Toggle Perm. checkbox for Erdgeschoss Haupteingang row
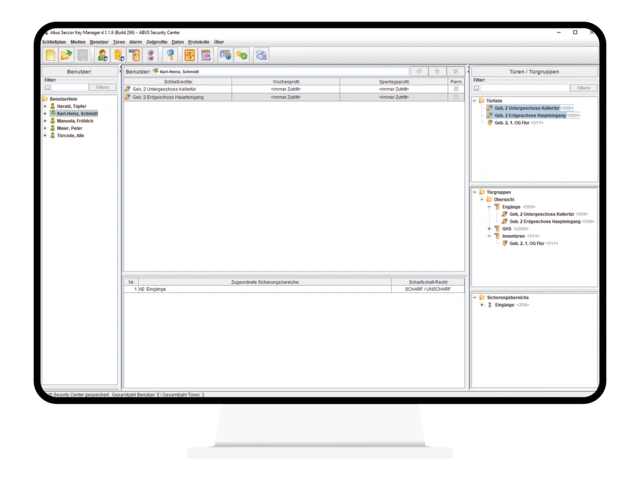The width and height of the screenshot is (640, 480). tap(457, 97)
